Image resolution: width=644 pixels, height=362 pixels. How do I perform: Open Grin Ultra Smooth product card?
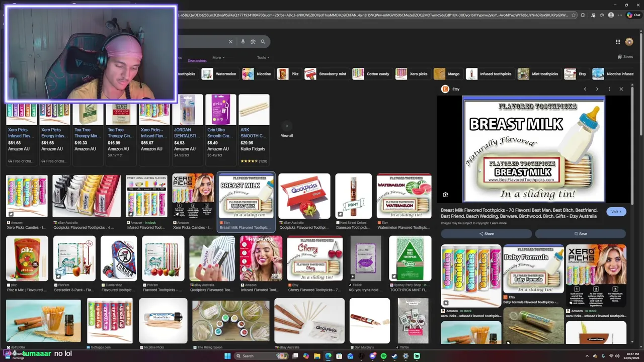(221, 130)
